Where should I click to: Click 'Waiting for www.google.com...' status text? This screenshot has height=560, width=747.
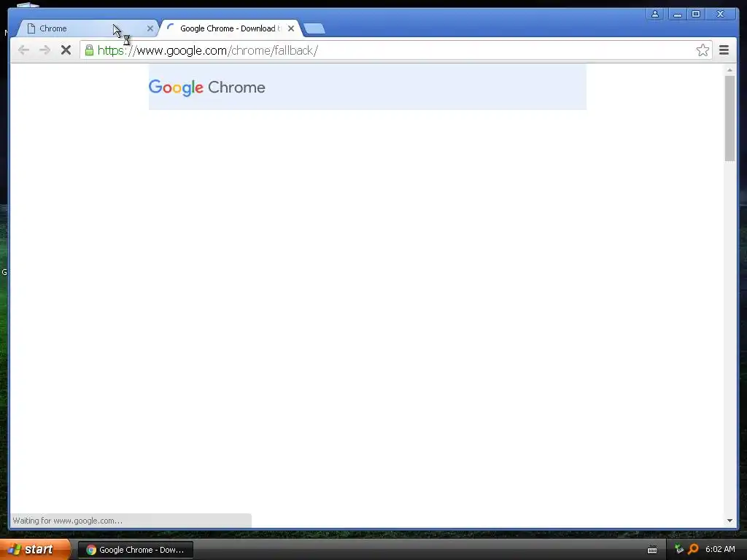[68, 521]
